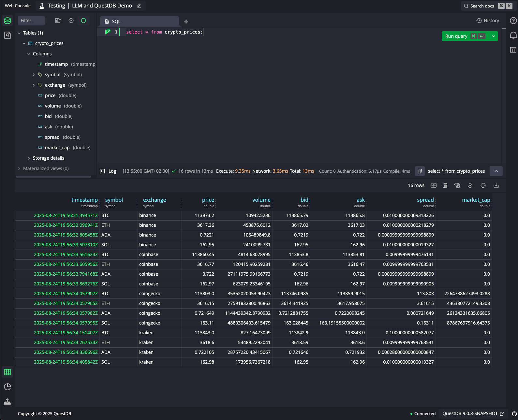
Task: Toggle table selection mode checkmark icon
Action: point(71,21)
